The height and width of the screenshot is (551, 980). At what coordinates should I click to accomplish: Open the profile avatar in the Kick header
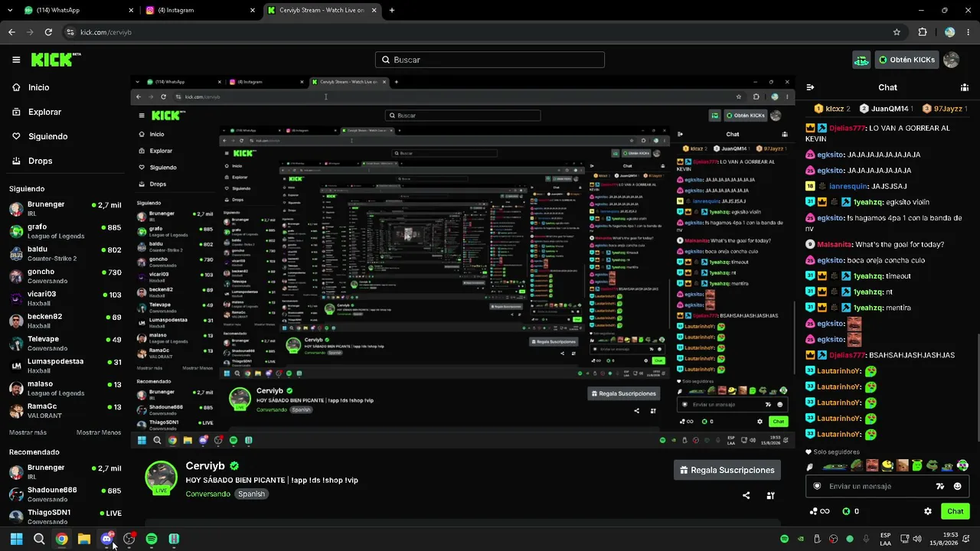click(x=951, y=60)
